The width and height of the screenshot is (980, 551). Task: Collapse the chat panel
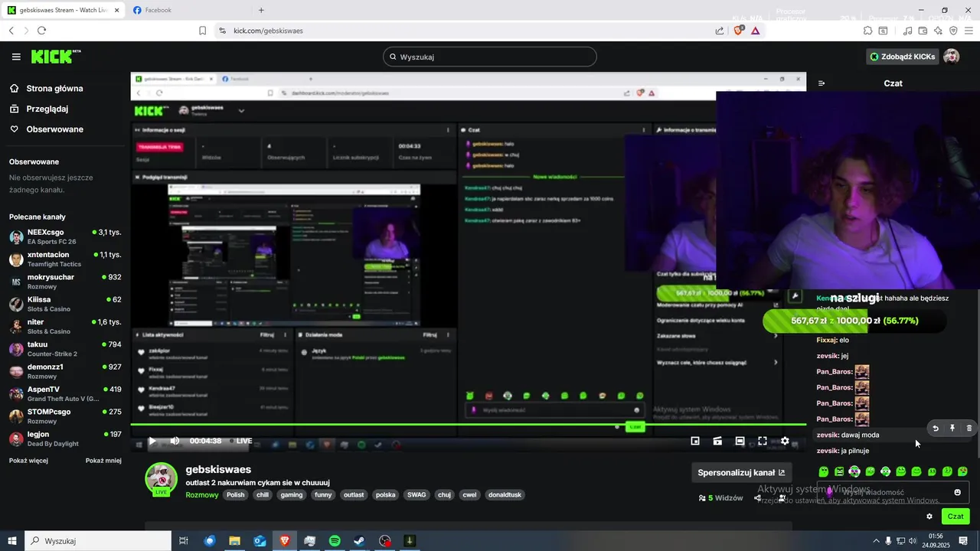click(822, 83)
